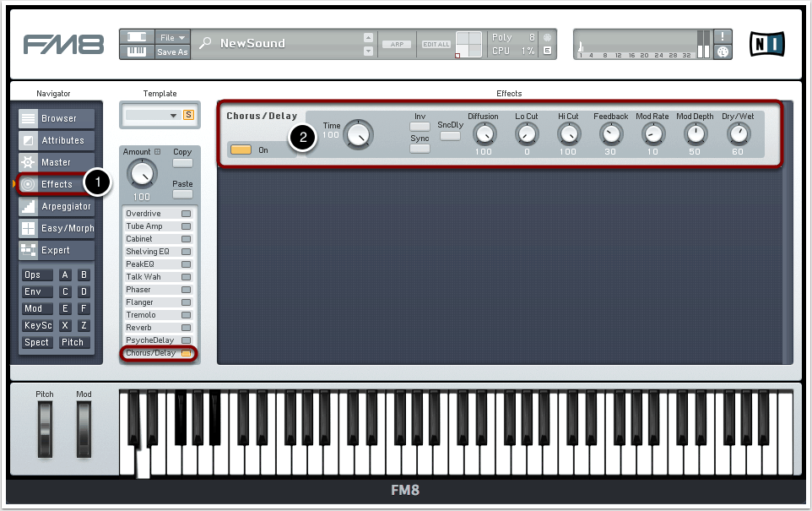Open the Template dropdown
Viewport: 812px width, 511px height.
pyautogui.click(x=152, y=115)
